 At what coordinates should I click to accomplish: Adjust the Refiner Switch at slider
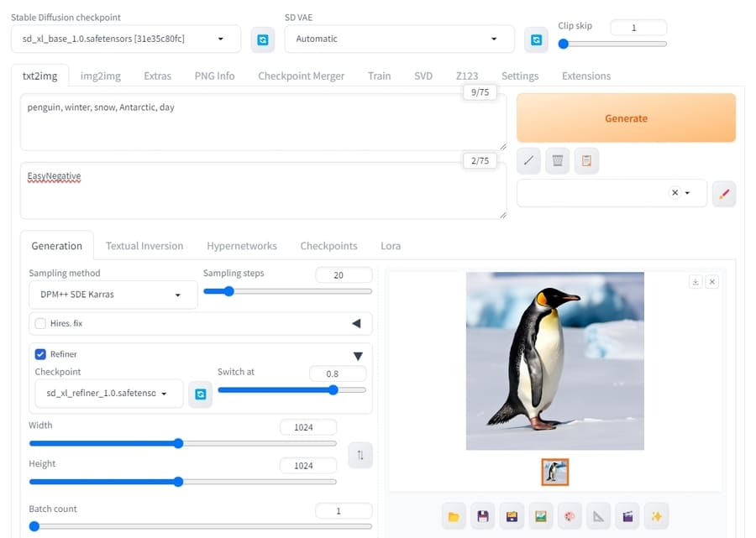[x=291, y=390]
